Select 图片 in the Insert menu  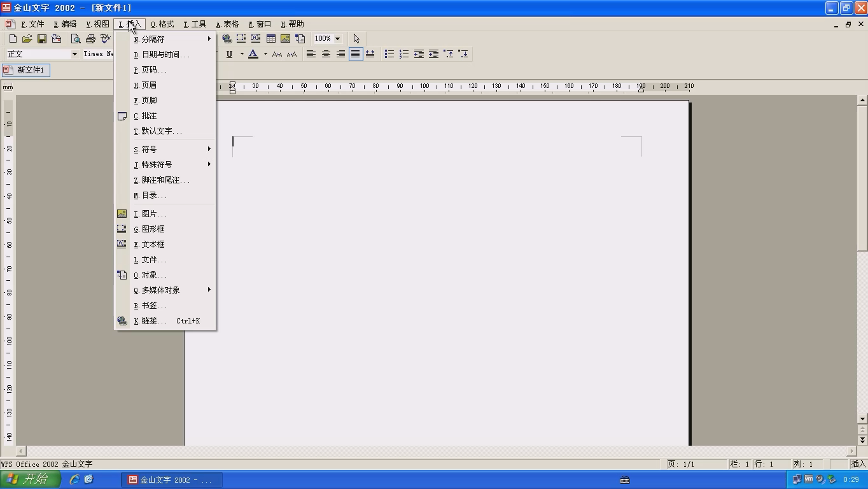[165, 214]
